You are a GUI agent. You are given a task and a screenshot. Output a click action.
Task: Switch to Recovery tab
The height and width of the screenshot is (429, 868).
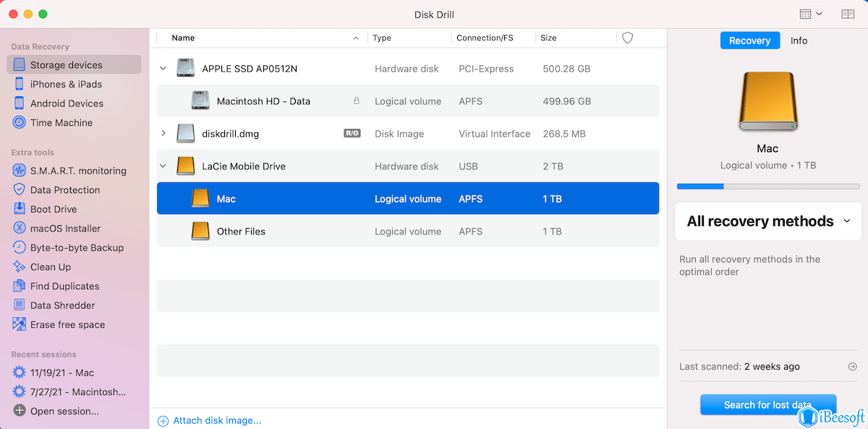coord(749,41)
